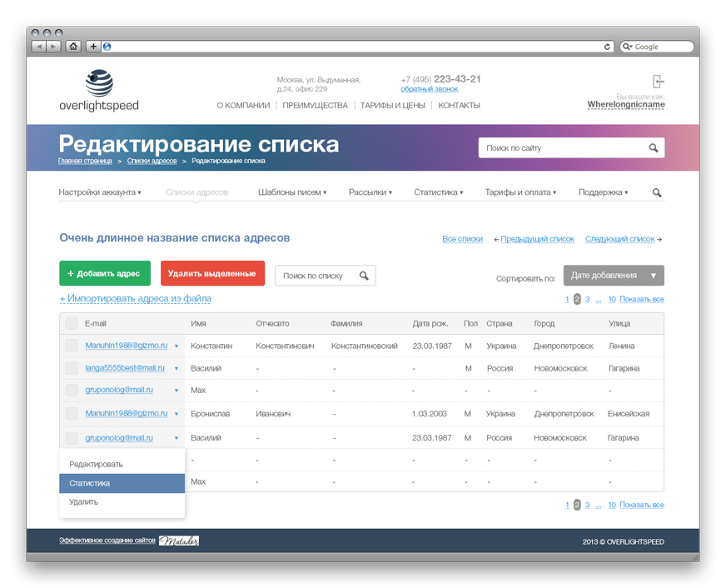This screenshot has height=588, width=726.
Task: Click the Google search magnifier icon
Action: coord(628,47)
